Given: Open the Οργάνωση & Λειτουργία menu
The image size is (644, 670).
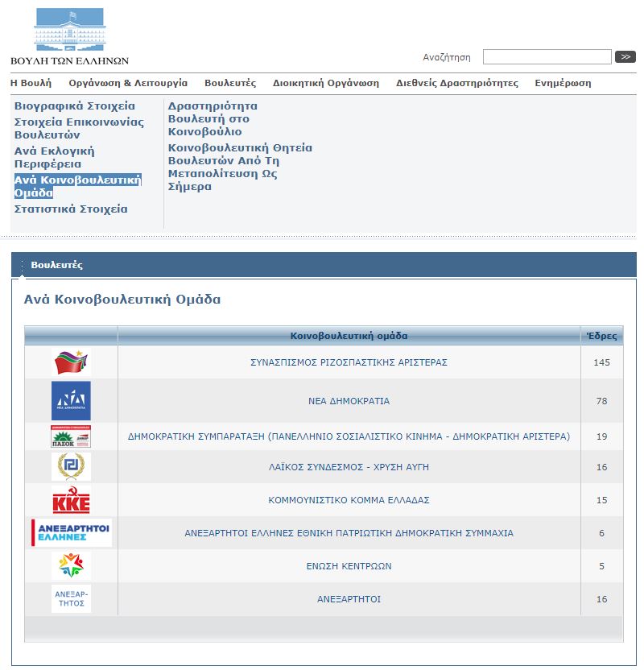Looking at the screenshot, I should pos(128,83).
